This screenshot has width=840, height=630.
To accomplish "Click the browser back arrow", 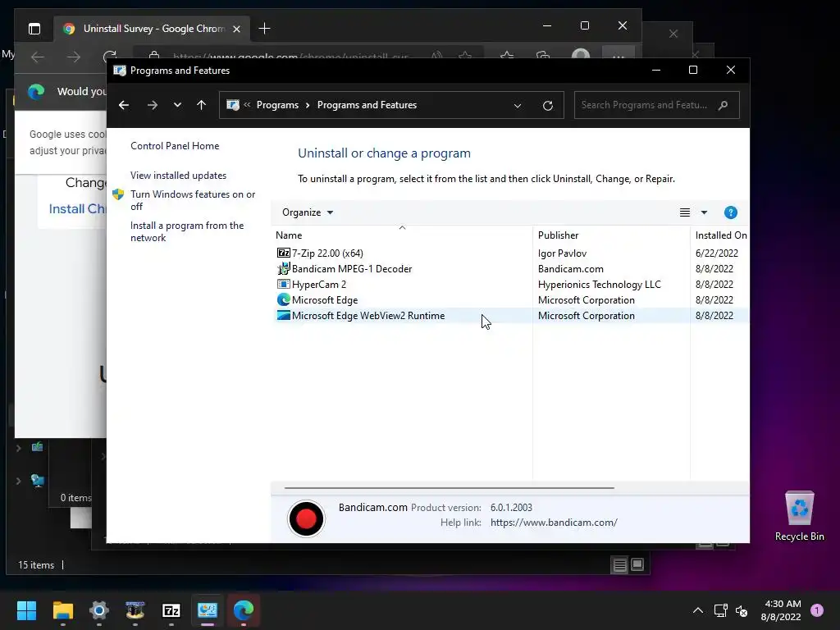I will point(38,57).
